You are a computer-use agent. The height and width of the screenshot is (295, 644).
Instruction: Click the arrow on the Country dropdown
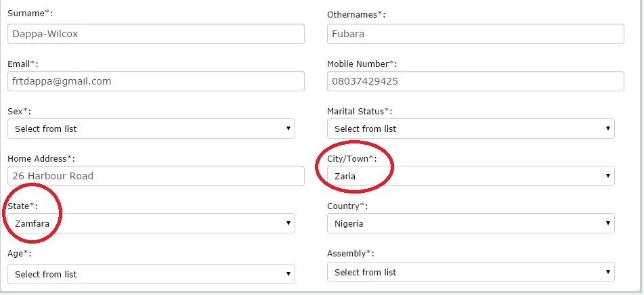pyautogui.click(x=608, y=223)
